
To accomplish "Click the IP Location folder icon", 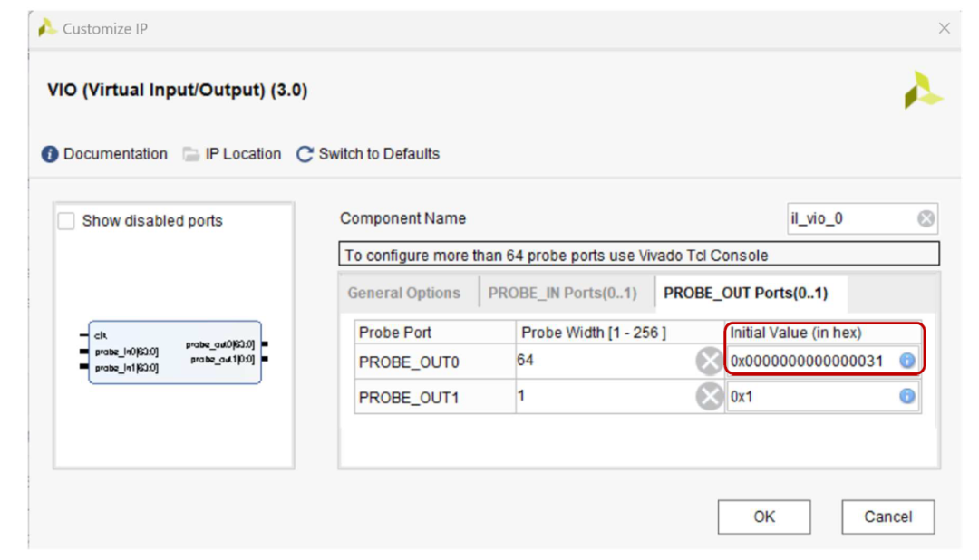I will [x=190, y=154].
